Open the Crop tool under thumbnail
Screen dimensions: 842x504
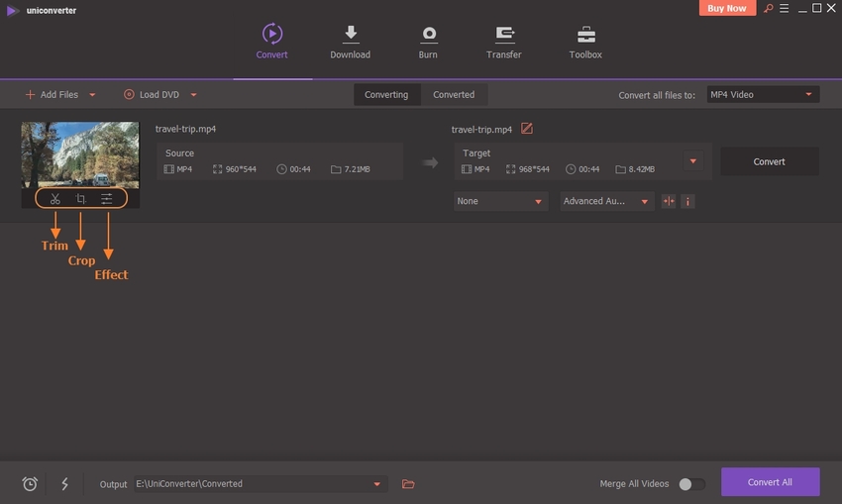(81, 199)
